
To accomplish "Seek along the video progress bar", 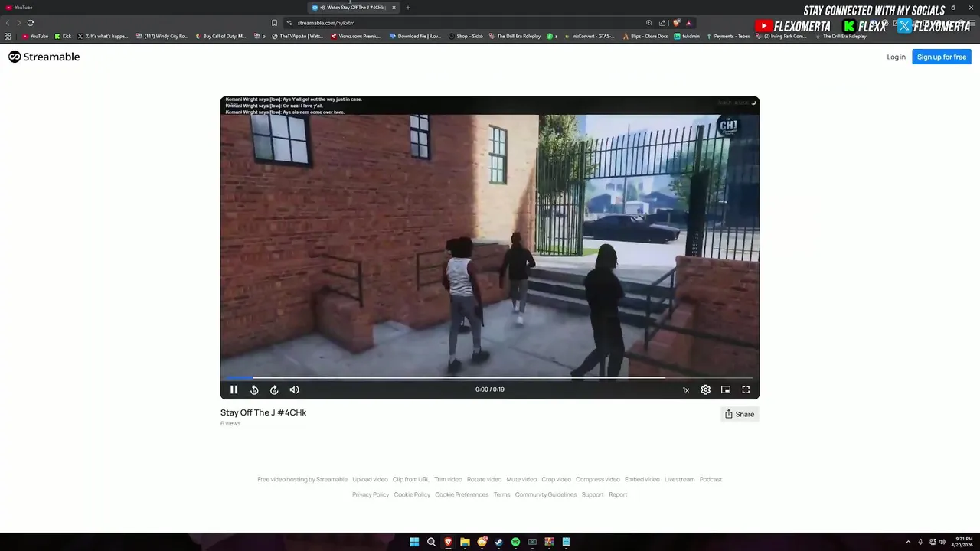I will point(490,377).
